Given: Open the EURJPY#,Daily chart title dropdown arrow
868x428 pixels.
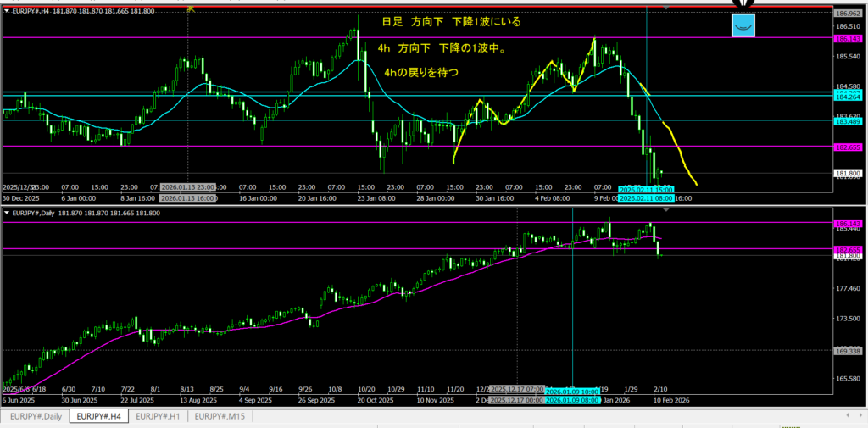Looking at the screenshot, I should [x=8, y=213].
